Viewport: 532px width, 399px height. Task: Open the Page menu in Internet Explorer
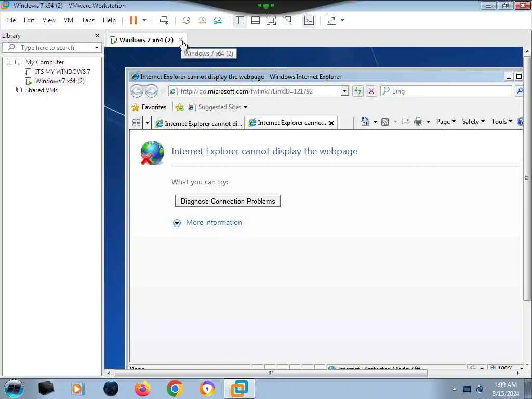[x=445, y=122]
